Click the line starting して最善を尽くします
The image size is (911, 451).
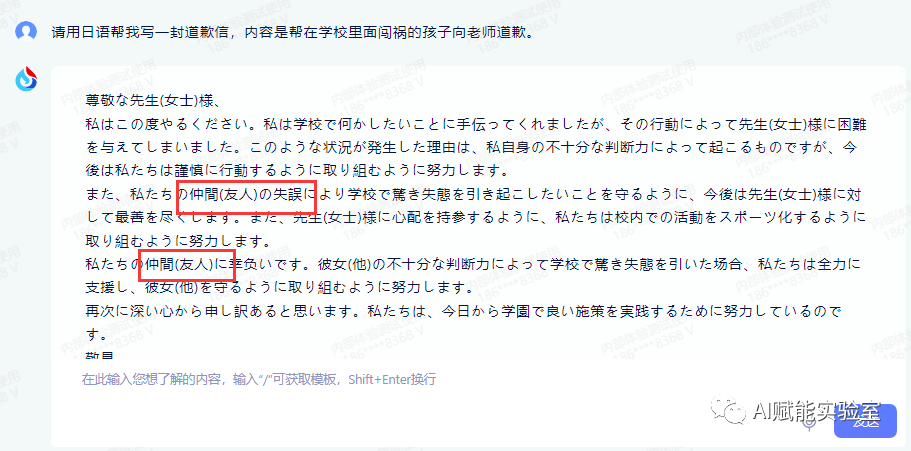pos(475,217)
